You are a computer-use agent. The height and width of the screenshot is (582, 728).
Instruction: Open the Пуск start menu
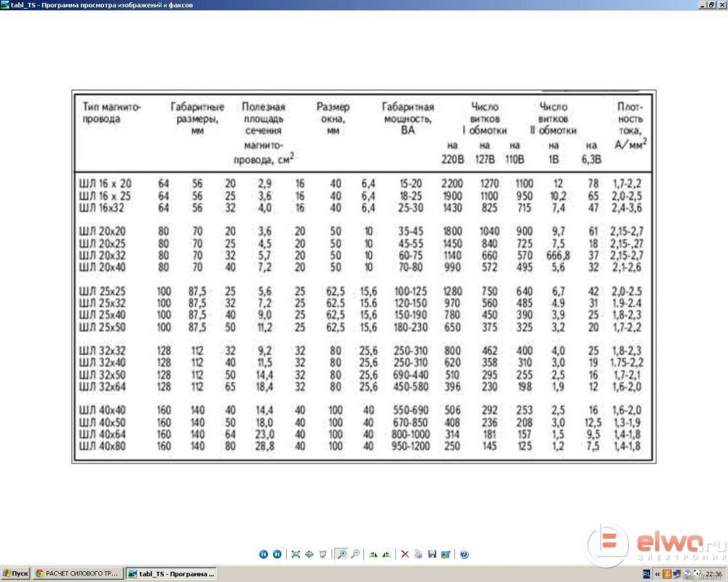click(x=15, y=574)
